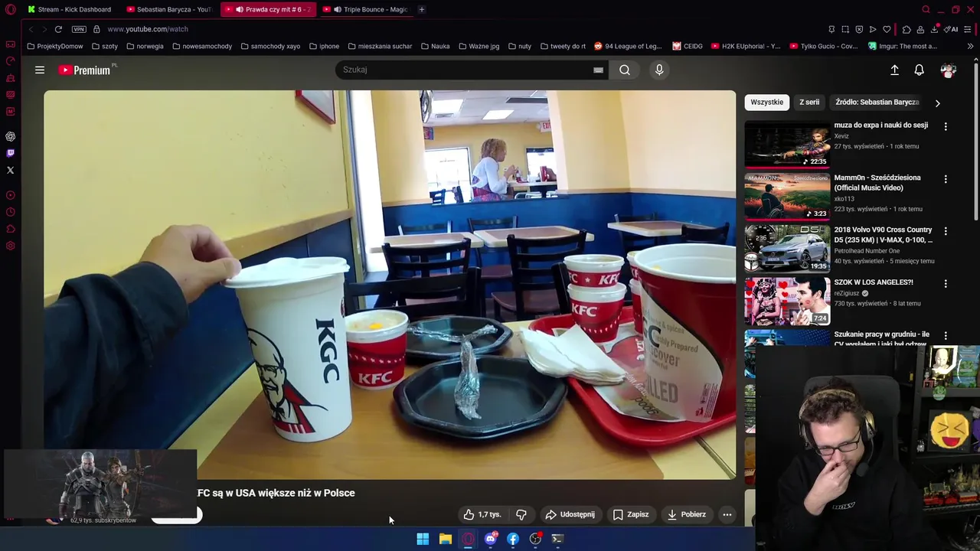Click the Zapisz save button

(x=631, y=514)
